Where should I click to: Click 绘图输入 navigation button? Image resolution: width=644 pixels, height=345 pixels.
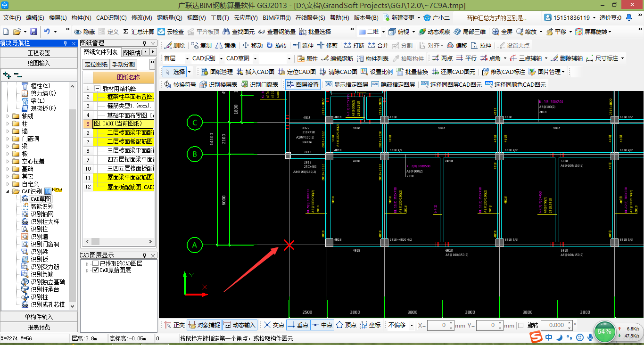point(39,63)
